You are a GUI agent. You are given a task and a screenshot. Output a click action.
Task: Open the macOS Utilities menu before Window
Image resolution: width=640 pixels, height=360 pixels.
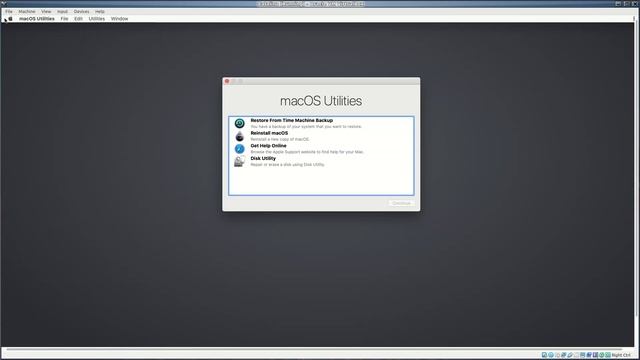click(97, 19)
